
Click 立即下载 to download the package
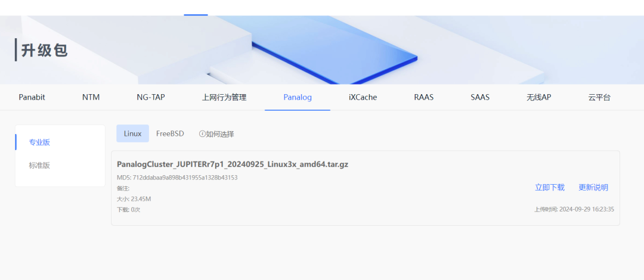(x=550, y=187)
